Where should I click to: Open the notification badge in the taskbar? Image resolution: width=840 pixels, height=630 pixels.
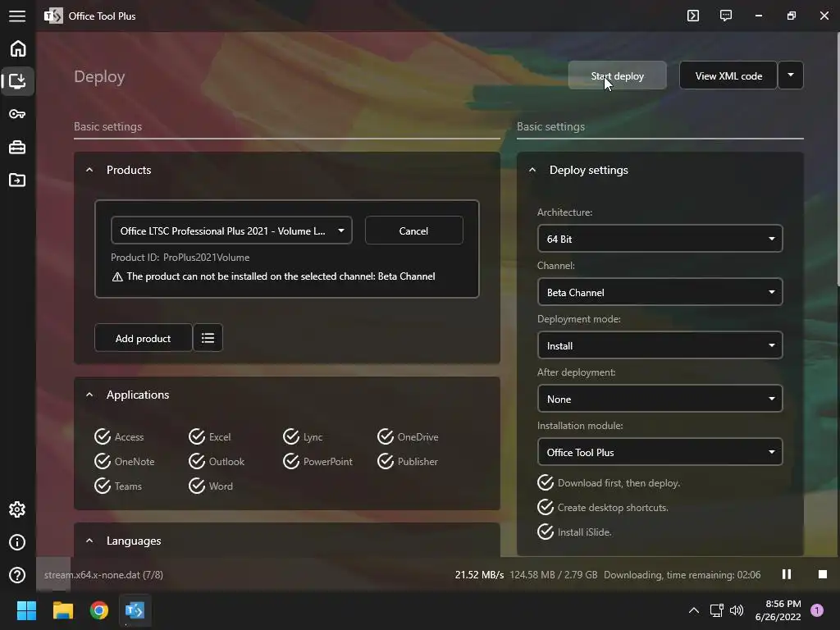click(817, 610)
